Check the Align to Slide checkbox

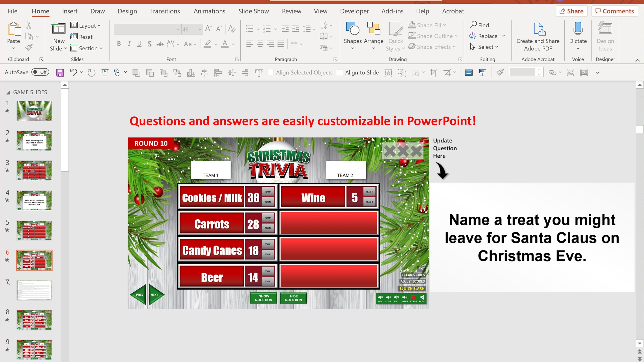click(x=340, y=72)
